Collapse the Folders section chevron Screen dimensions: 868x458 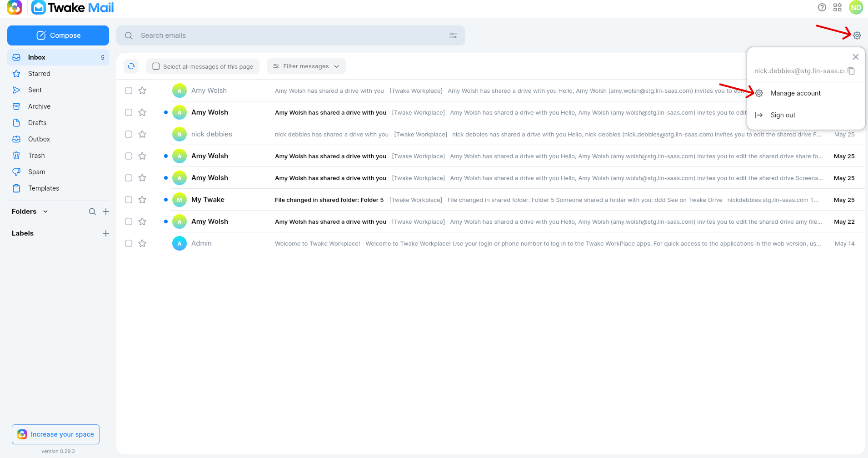pyautogui.click(x=45, y=211)
